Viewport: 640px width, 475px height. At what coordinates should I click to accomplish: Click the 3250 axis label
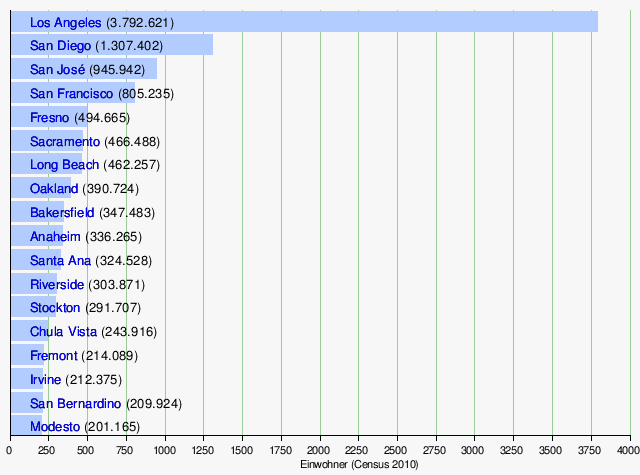coord(511,450)
